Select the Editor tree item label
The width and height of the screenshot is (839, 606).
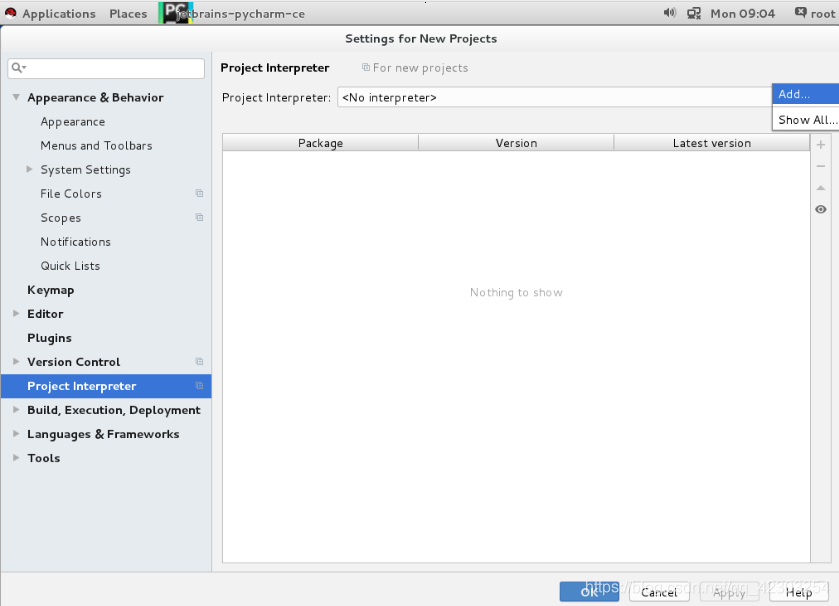click(45, 314)
